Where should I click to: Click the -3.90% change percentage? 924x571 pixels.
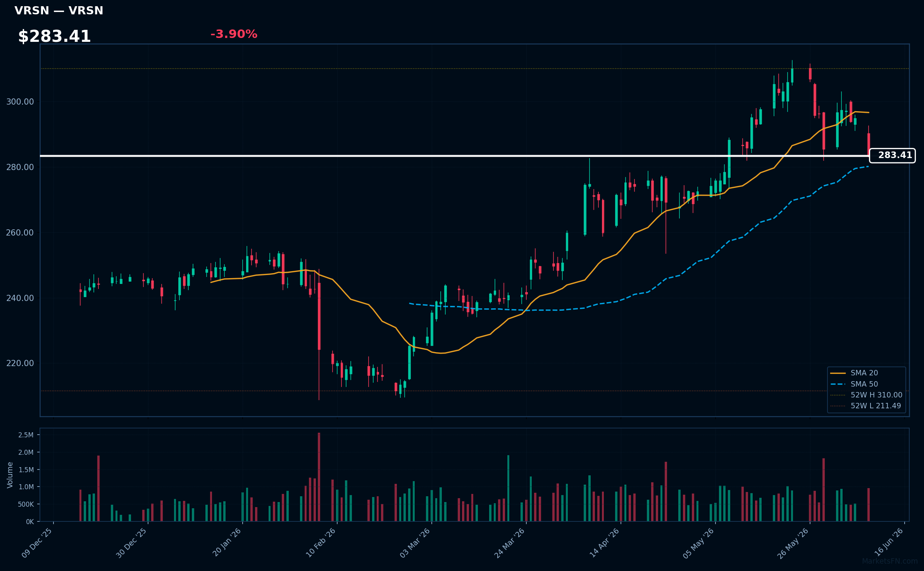[x=234, y=34]
